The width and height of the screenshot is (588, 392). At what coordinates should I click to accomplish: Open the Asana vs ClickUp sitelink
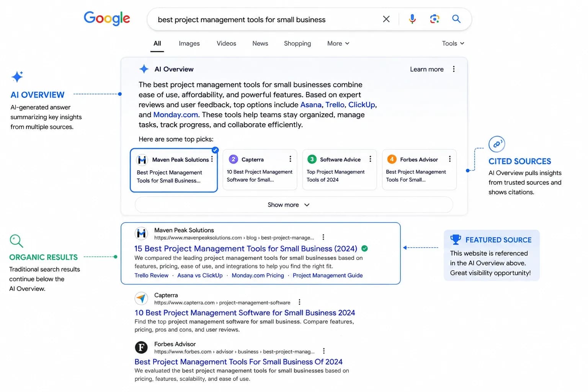pos(200,275)
